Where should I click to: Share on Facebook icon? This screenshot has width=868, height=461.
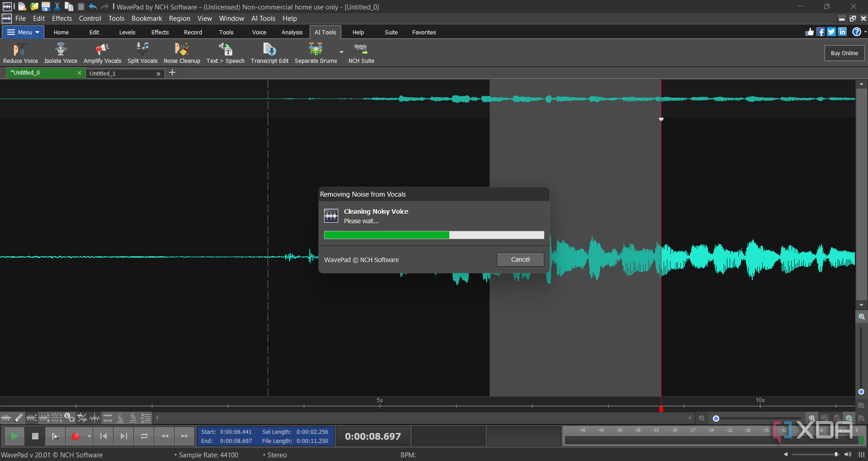(821, 32)
